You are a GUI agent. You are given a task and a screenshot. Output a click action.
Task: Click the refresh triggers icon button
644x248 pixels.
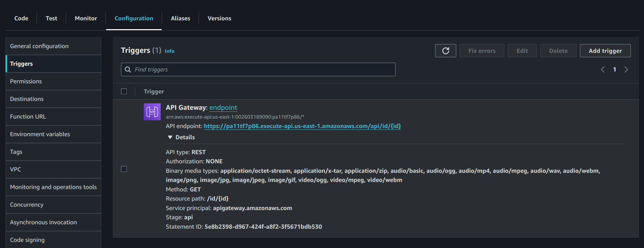[445, 51]
